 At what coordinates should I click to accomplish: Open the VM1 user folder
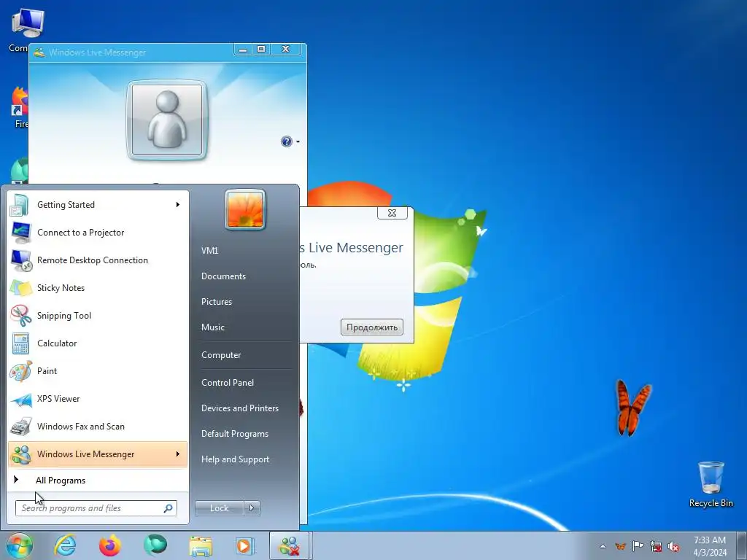(x=209, y=251)
